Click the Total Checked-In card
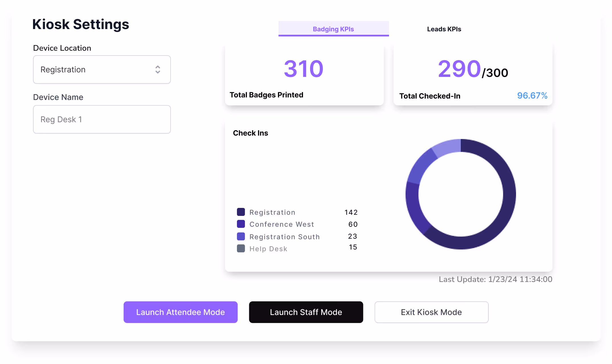 pyautogui.click(x=473, y=75)
